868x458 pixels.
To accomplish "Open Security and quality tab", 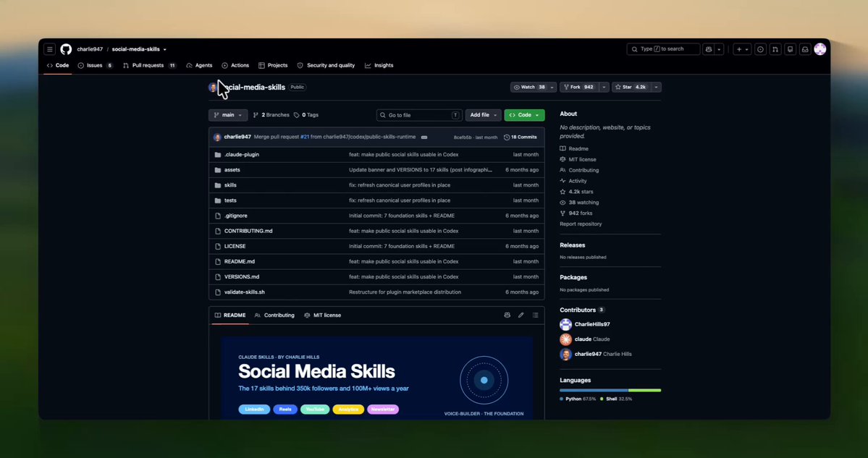I will click(326, 65).
